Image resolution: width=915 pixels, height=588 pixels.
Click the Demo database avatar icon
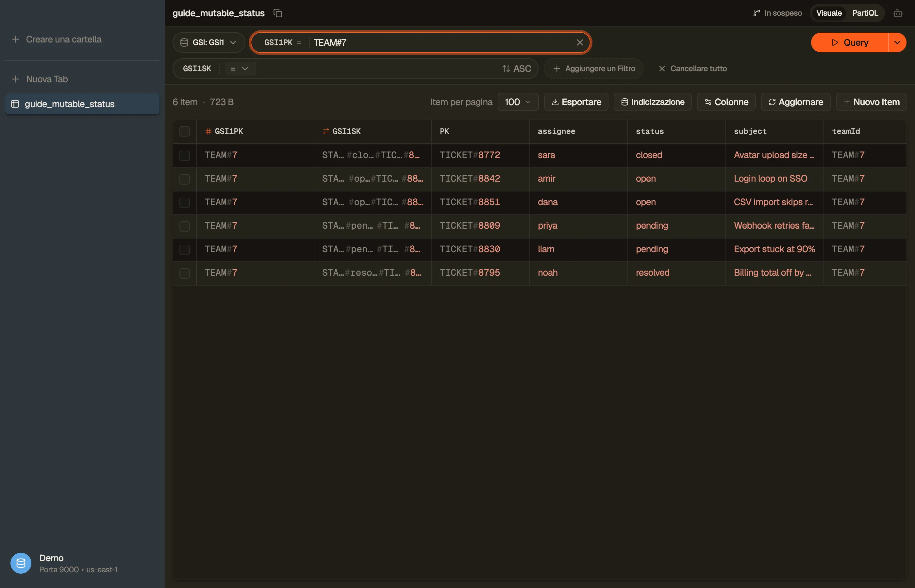pos(21,563)
